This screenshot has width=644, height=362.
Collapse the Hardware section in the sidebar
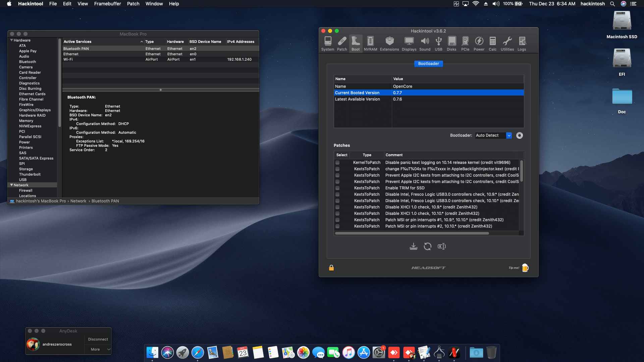pos(12,40)
